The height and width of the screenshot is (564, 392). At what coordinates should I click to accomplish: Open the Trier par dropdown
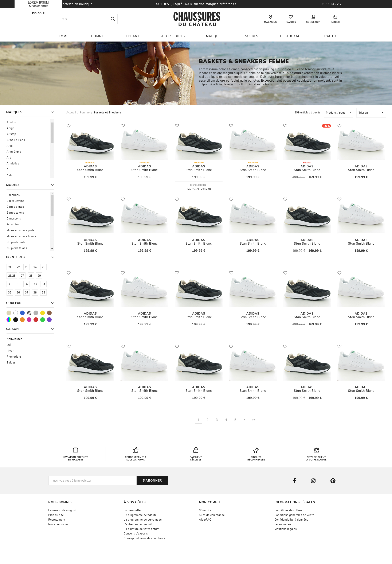coord(371,113)
